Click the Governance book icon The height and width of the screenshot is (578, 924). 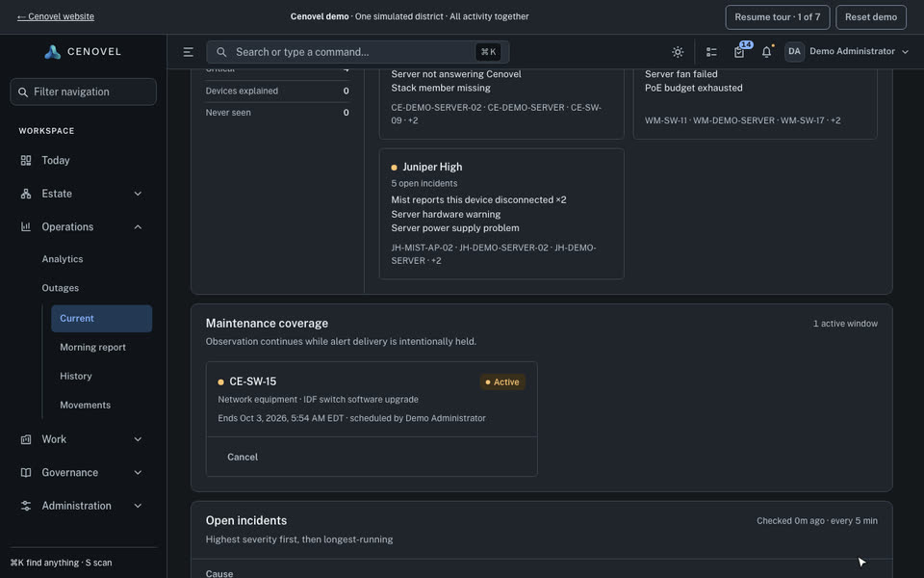click(x=26, y=472)
